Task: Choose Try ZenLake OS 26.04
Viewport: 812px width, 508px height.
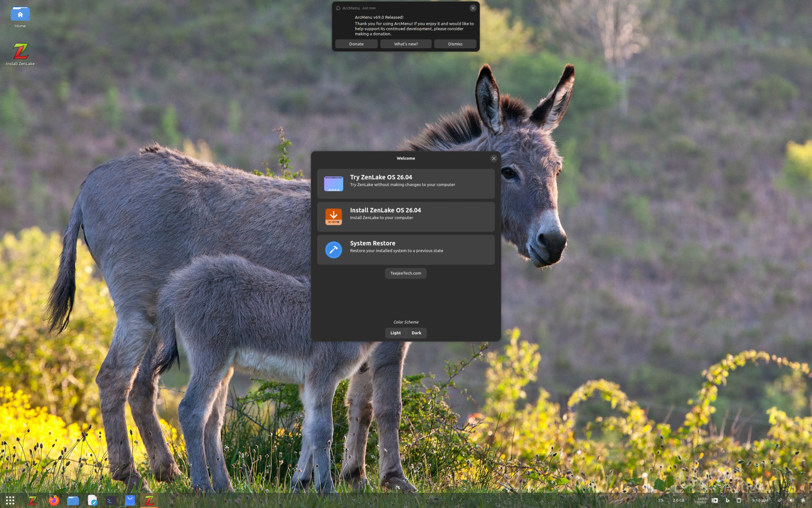Action: 406,183
